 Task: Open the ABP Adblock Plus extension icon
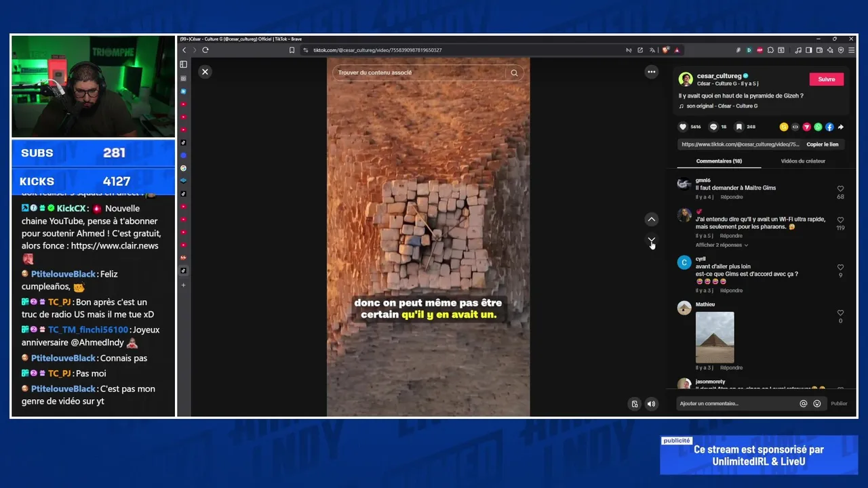click(760, 50)
